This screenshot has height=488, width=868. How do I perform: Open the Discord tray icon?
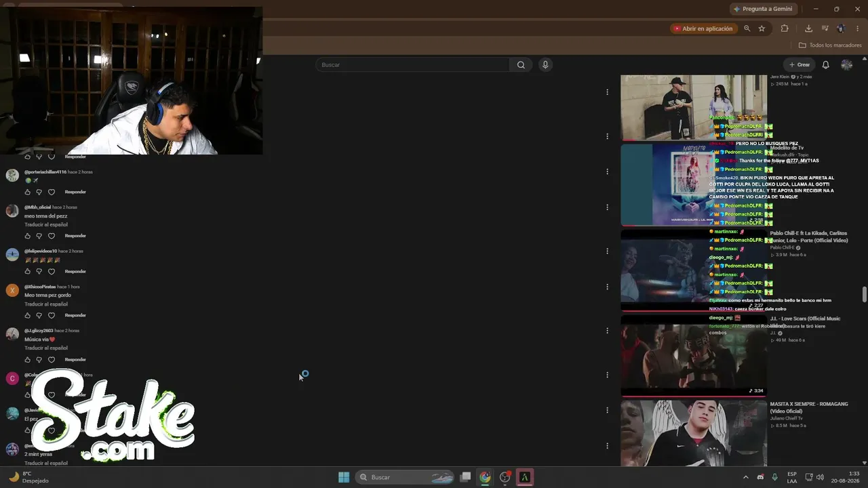click(x=760, y=477)
